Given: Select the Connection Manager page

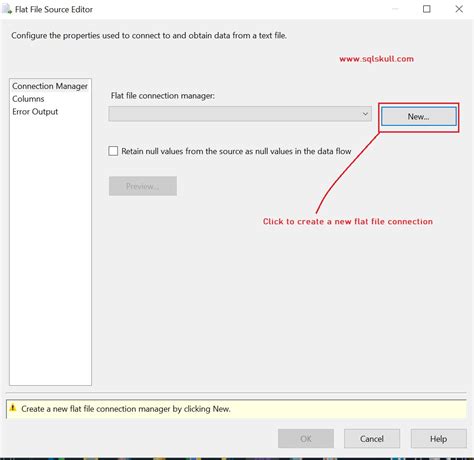Looking at the screenshot, I should [x=50, y=86].
